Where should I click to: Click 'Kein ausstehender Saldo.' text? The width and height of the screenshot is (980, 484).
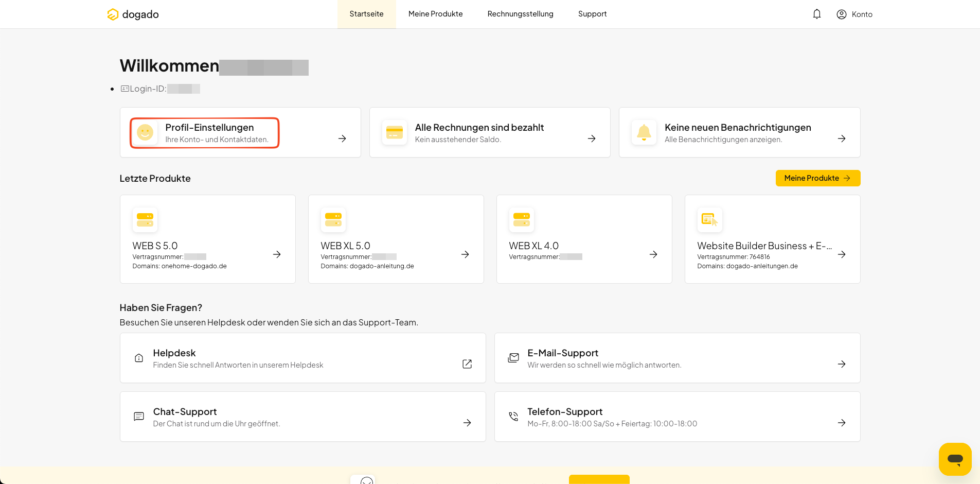click(x=458, y=140)
